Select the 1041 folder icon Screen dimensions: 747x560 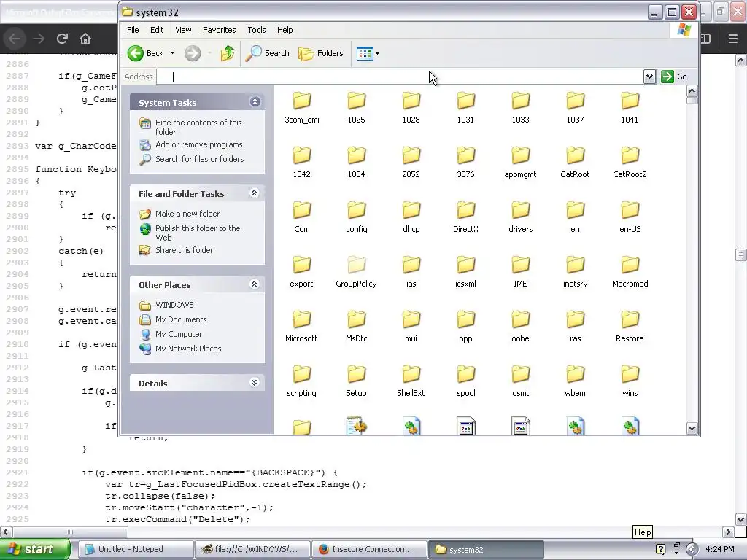(630, 101)
